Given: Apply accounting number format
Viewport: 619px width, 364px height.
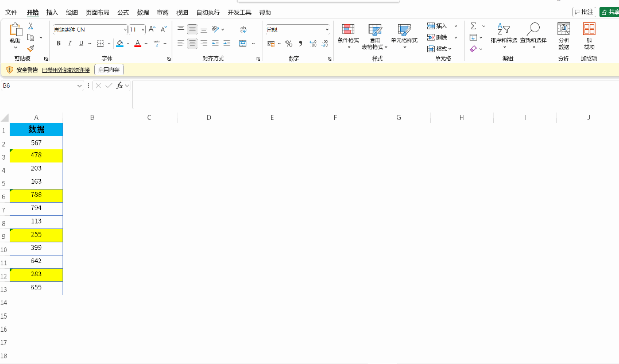Looking at the screenshot, I should tap(271, 44).
